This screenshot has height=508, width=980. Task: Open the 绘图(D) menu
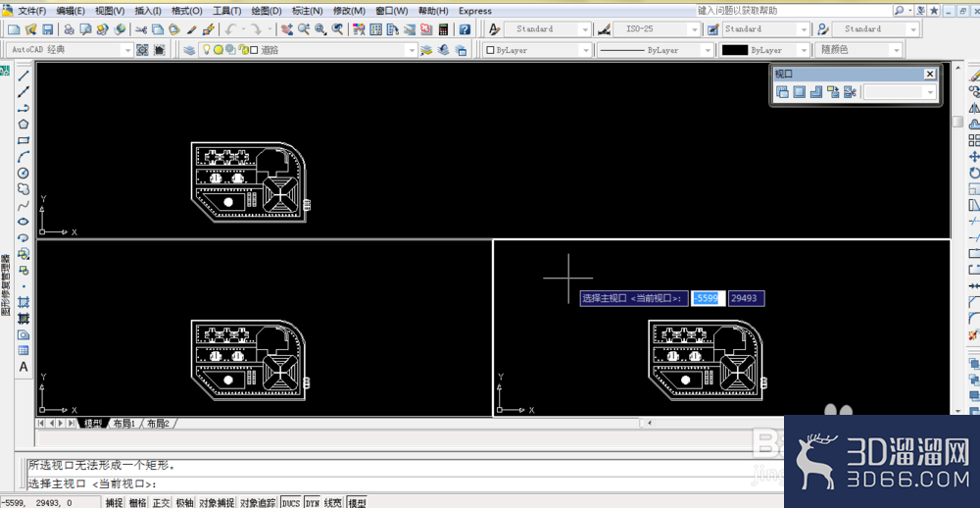[x=267, y=11]
